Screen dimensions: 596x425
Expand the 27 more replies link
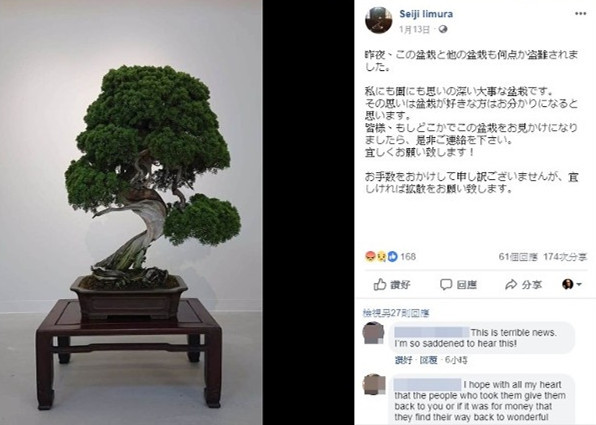click(396, 313)
